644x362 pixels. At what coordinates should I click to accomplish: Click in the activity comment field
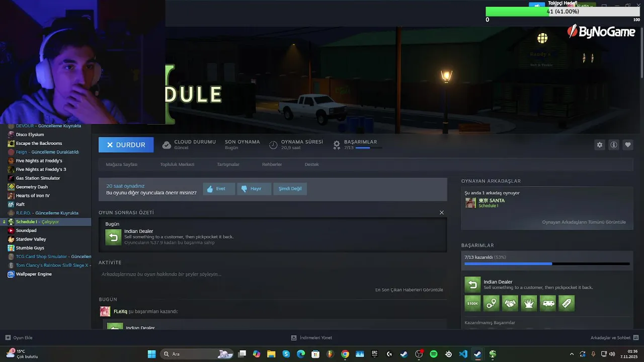[x=272, y=274]
